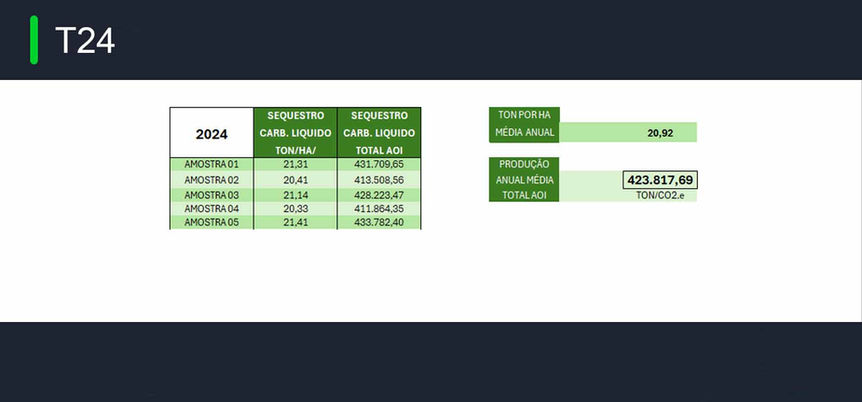Select the cell with value 21,31
This screenshot has height=402, width=862.
click(295, 164)
